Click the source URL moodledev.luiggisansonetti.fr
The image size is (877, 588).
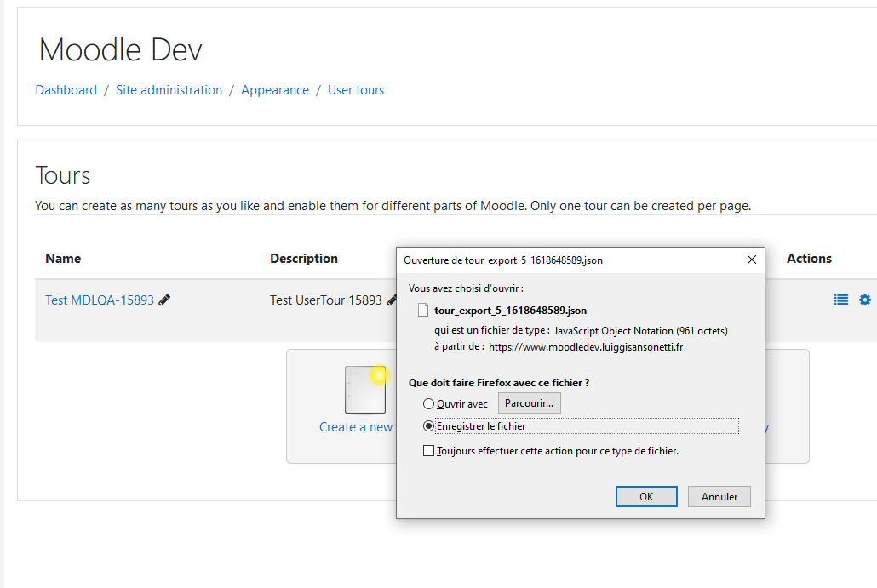pyautogui.click(x=586, y=347)
